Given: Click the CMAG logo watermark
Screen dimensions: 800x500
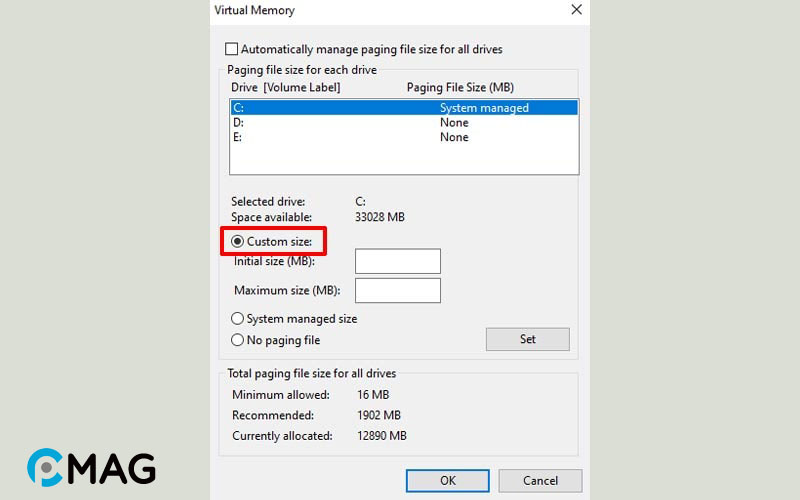Looking at the screenshot, I should tap(91, 467).
